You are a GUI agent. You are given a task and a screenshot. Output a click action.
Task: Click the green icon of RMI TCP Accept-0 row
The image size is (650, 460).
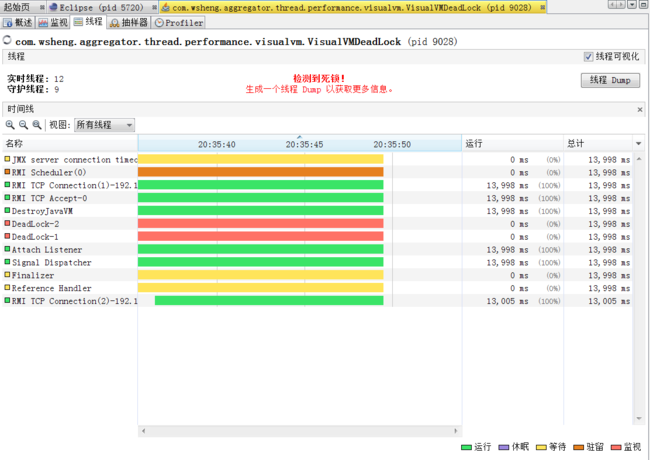click(7, 197)
